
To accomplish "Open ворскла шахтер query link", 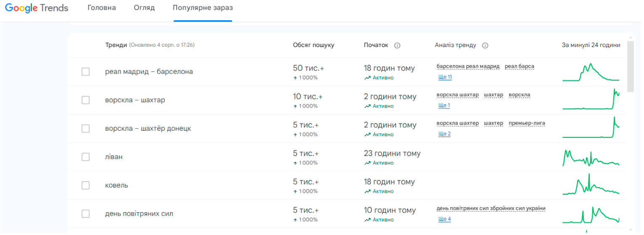I will pyautogui.click(x=458, y=123).
